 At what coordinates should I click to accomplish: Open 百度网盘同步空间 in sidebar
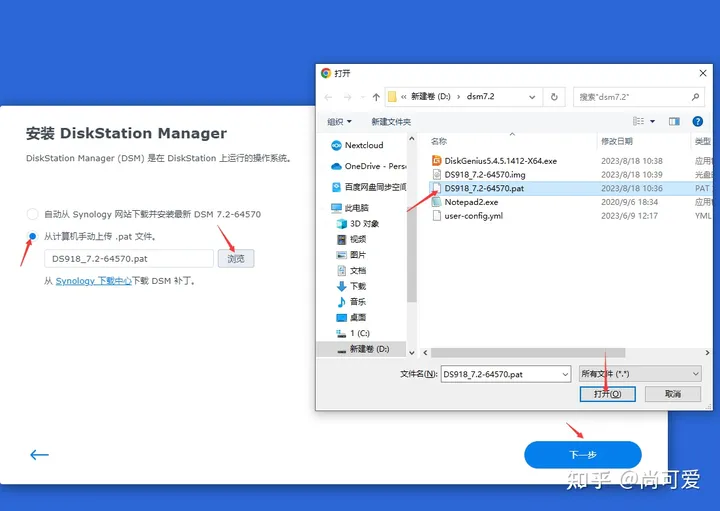click(x=368, y=187)
